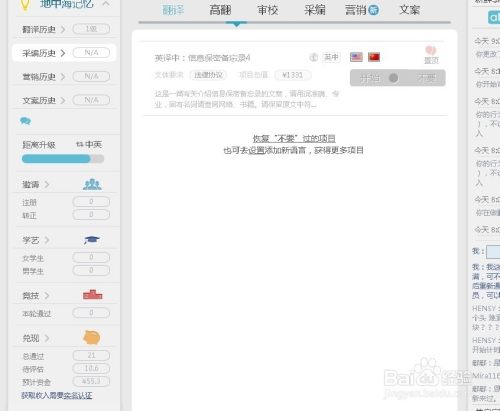Screen dimensions: 500x411
Task: Click the 实名认证 link at the bottom
Action: 78,396
